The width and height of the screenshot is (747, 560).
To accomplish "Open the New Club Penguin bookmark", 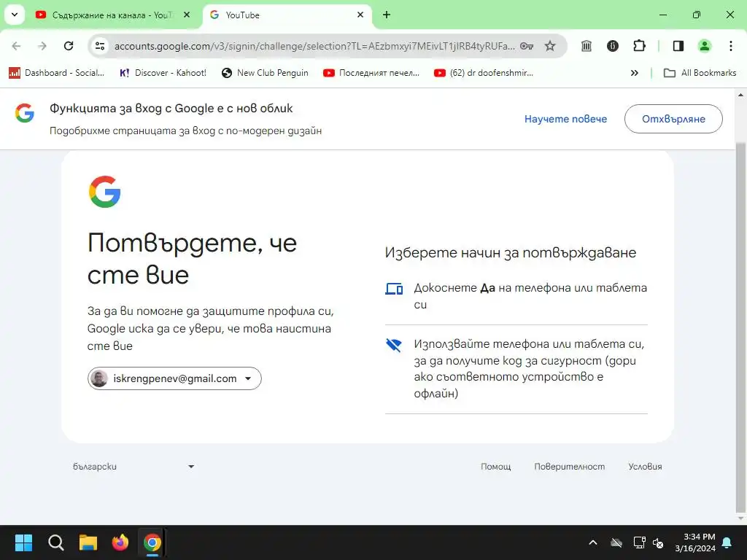I will (x=265, y=73).
